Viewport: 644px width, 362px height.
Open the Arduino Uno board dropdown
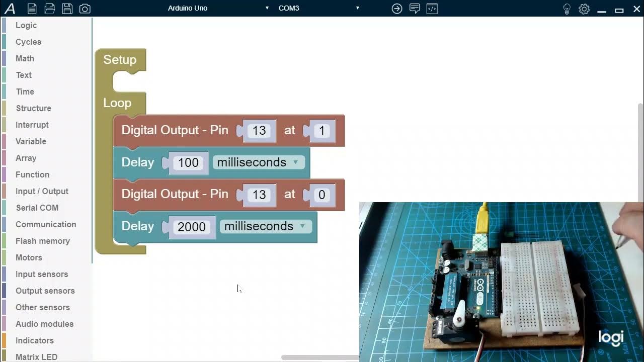218,8
